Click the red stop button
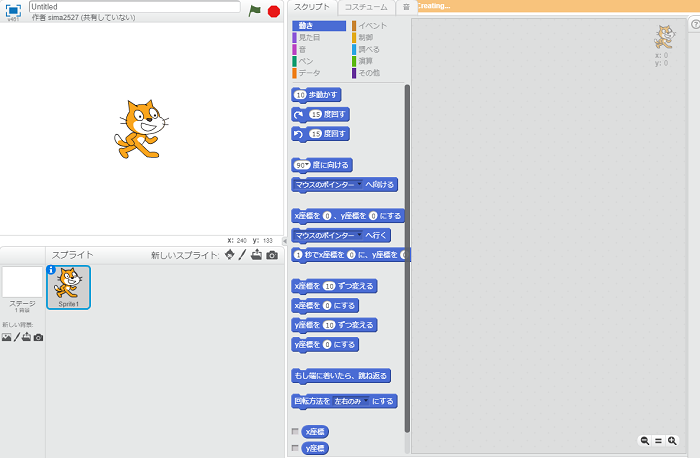The width and height of the screenshot is (700, 458). pyautogui.click(x=274, y=11)
